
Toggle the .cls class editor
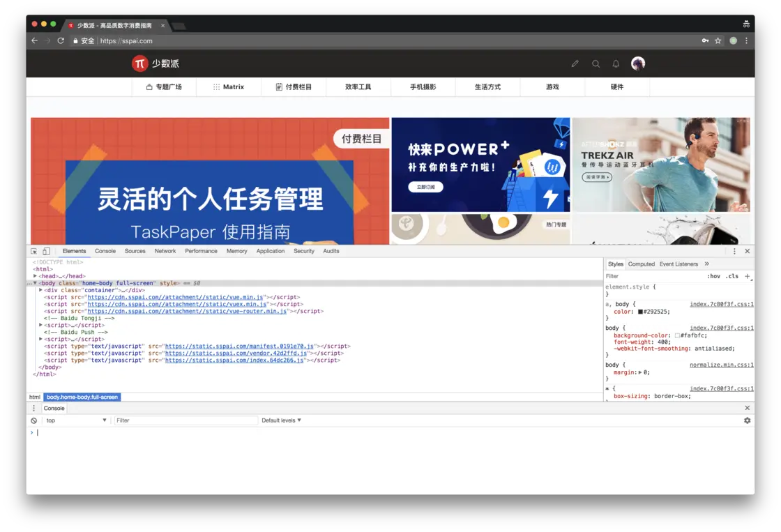tap(731, 277)
